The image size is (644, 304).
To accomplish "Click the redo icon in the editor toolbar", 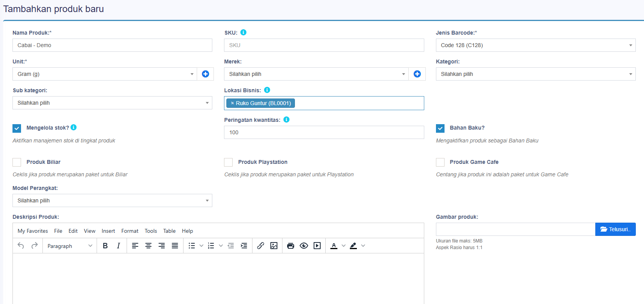I will [x=35, y=246].
